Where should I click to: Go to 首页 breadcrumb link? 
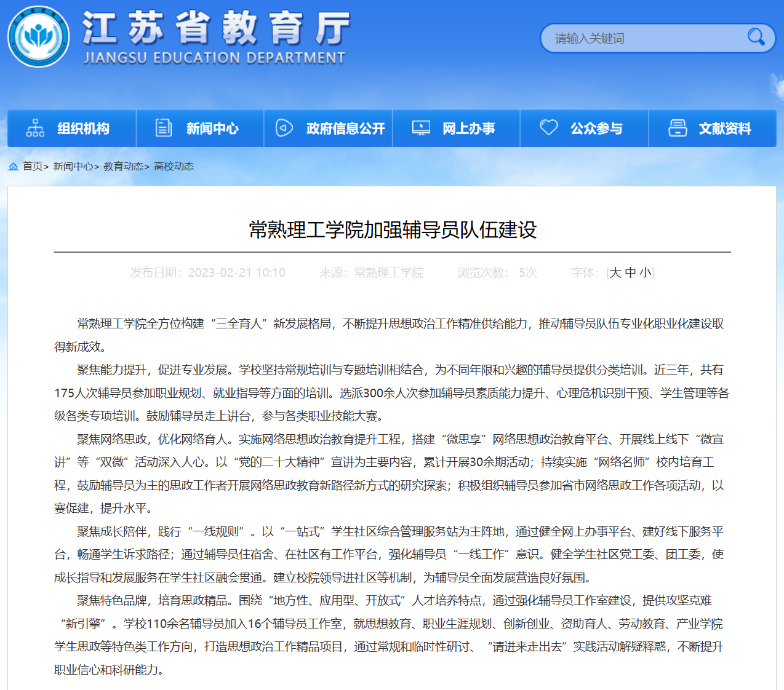click(33, 167)
